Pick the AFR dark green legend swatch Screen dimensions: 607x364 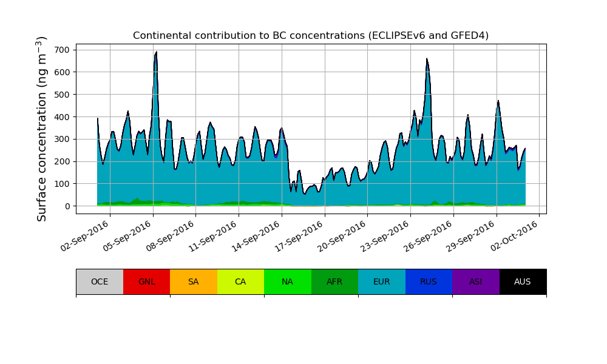(335, 281)
